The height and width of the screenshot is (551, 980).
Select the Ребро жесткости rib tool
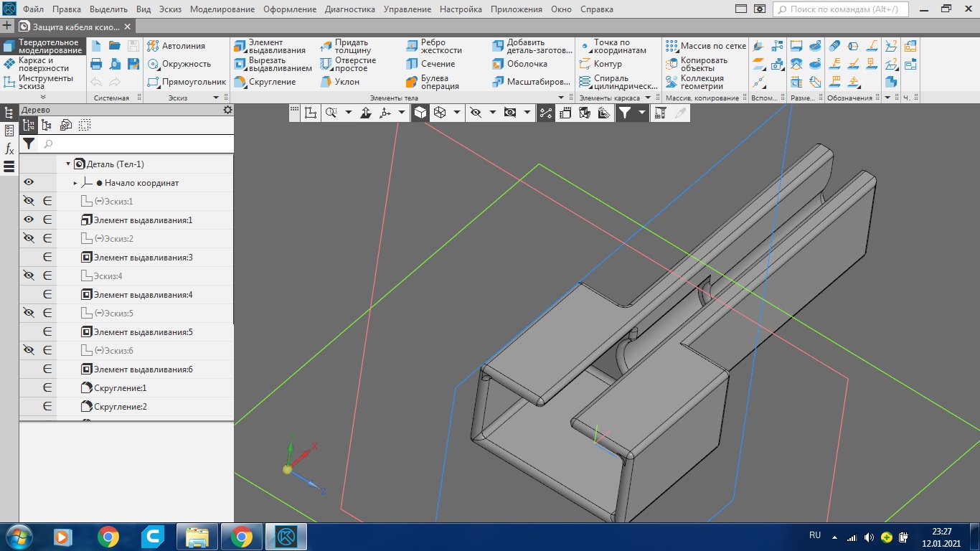pos(433,47)
